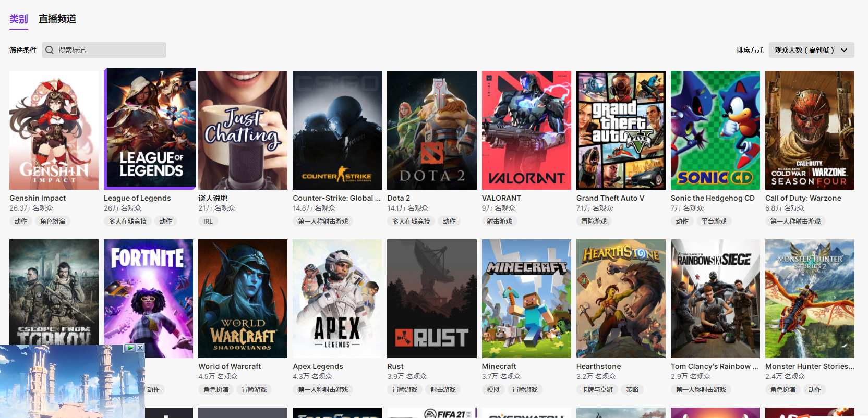Click the magnifier icon in the tag search box
The height and width of the screenshot is (418, 868).
(x=50, y=50)
